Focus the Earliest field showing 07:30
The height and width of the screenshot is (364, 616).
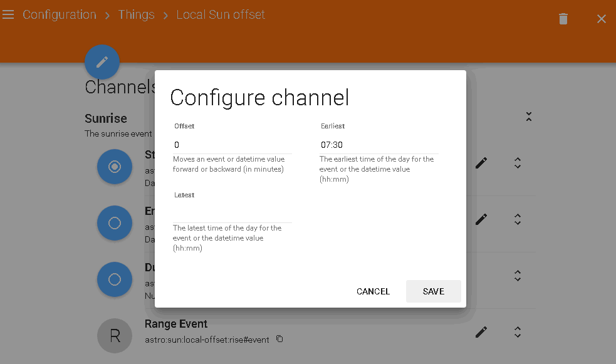tap(378, 145)
